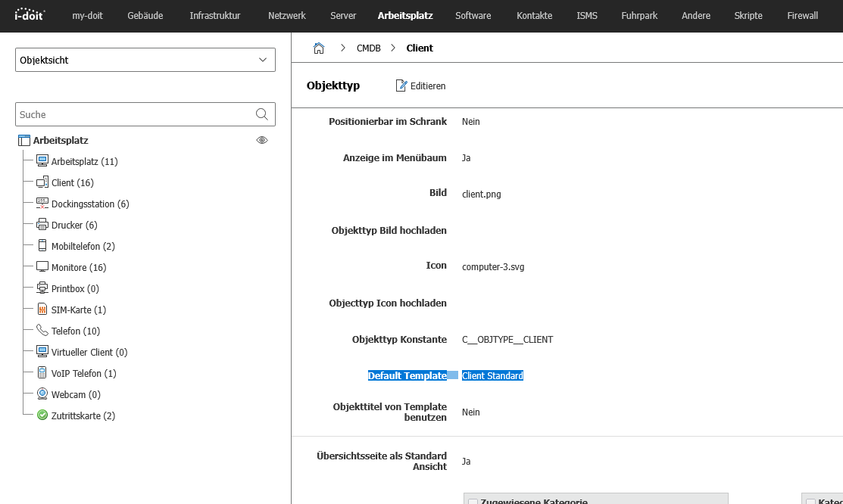Click the home icon in breadcrumb
Image resolution: width=843 pixels, height=504 pixels.
(x=319, y=48)
